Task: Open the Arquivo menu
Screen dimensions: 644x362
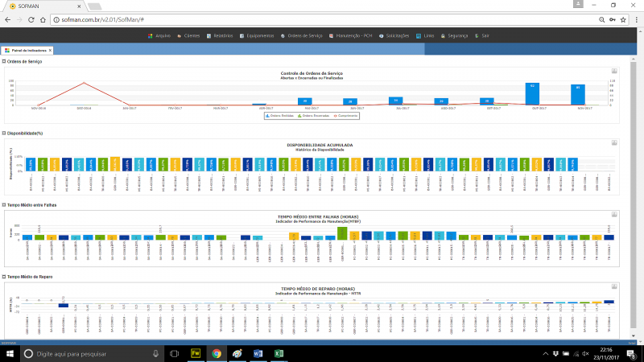Action: (161, 36)
